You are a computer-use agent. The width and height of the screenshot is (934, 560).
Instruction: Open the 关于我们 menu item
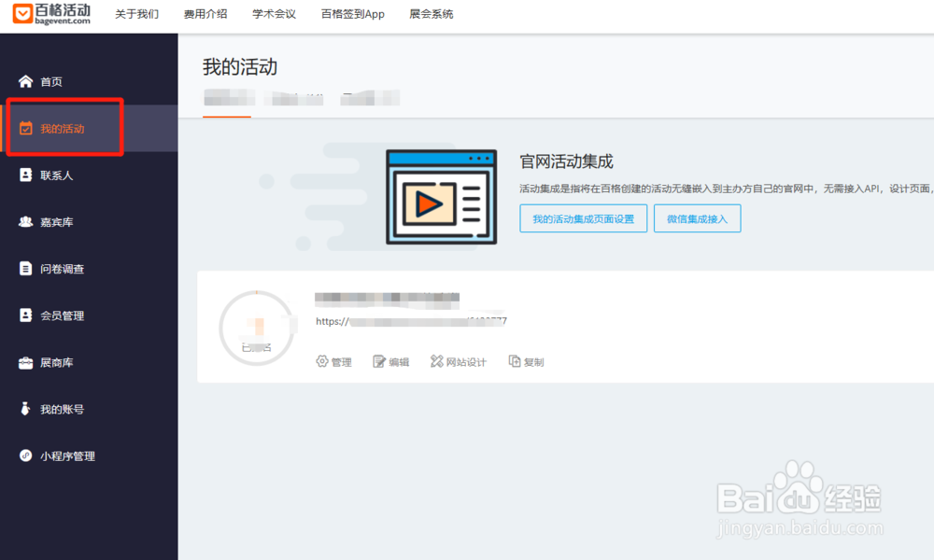point(138,14)
